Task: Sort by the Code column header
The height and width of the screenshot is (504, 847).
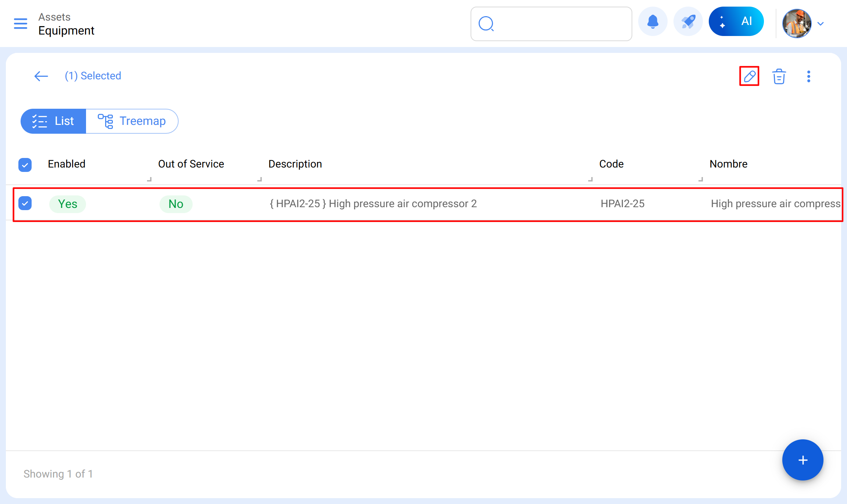Action: click(611, 164)
